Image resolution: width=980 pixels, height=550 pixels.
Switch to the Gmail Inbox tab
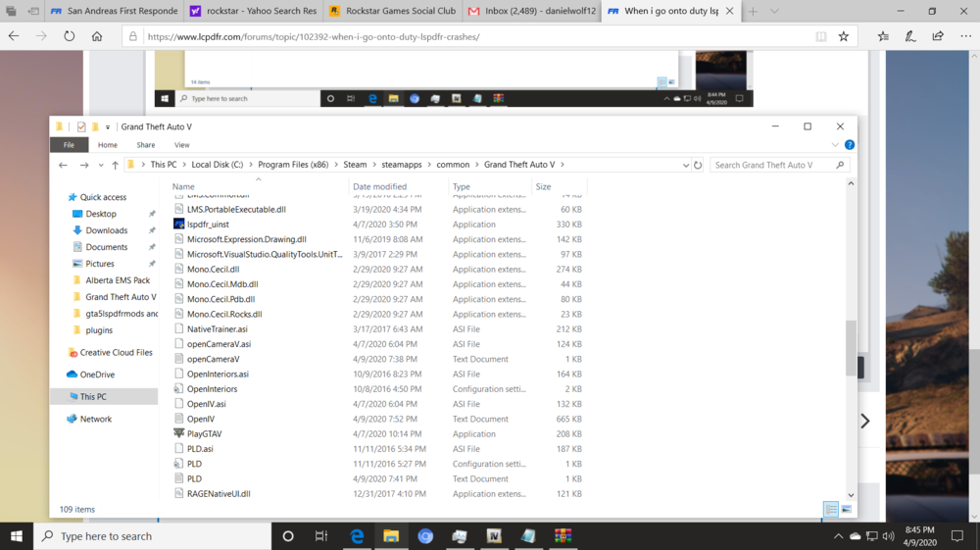tap(532, 11)
